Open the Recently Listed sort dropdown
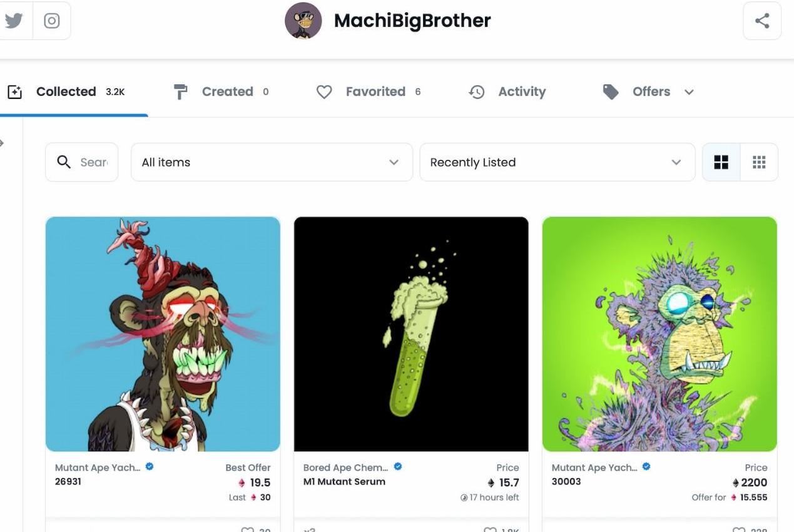The height and width of the screenshot is (532, 794). click(556, 162)
